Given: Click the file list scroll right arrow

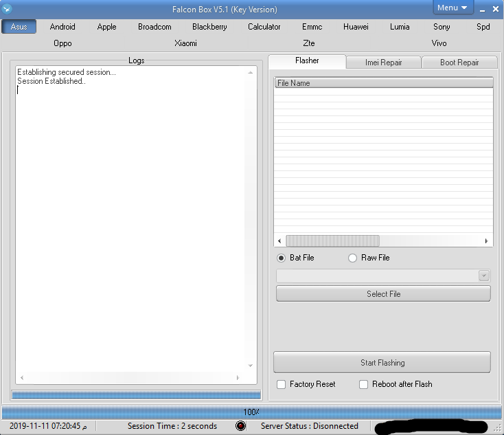Looking at the screenshot, I should point(486,241).
